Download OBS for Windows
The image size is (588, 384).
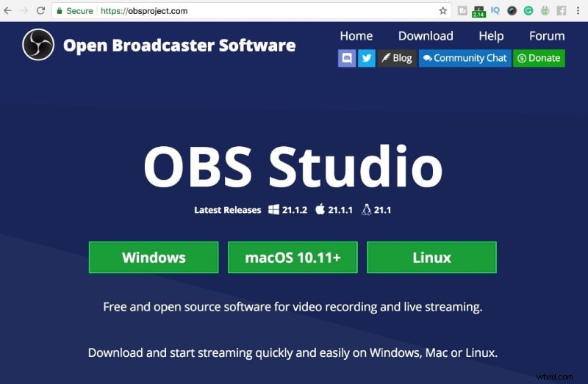(154, 258)
